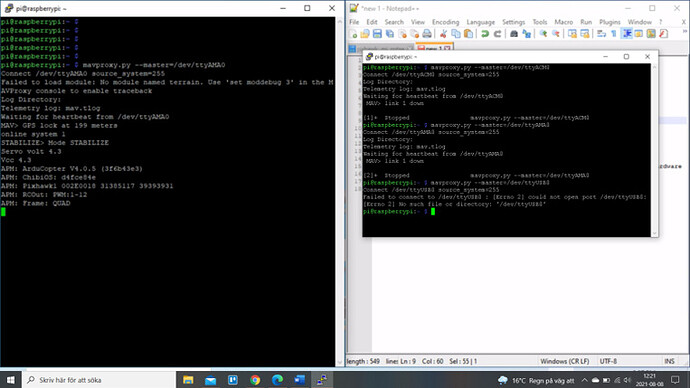The width and height of the screenshot is (690, 388).
Task: Click the scrollbar of the left terminal window
Action: click(339, 191)
